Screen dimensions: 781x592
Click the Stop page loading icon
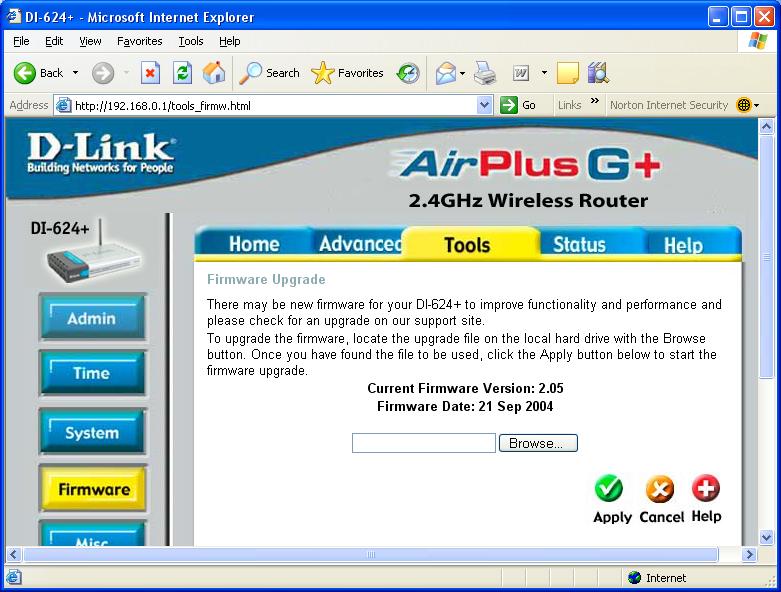[150, 73]
